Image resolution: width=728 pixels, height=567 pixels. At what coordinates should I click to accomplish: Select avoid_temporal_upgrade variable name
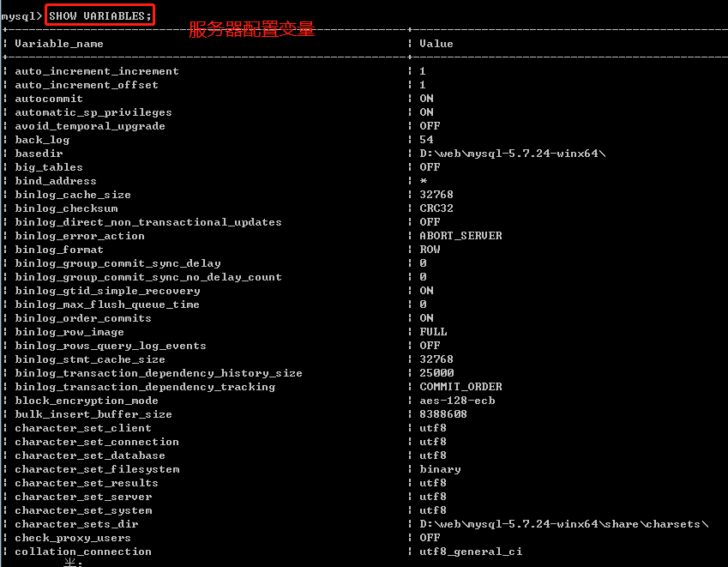coord(90,126)
